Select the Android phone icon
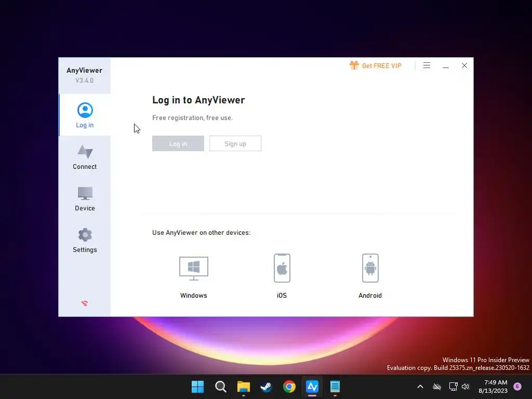 click(x=370, y=268)
